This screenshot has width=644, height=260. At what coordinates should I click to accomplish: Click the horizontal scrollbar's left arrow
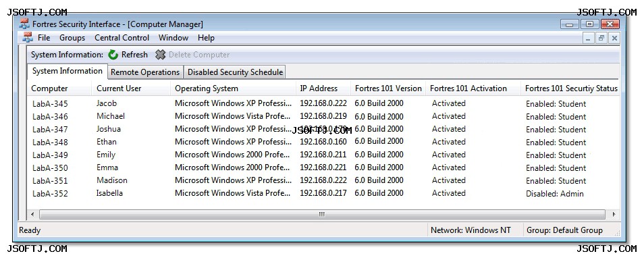33,214
